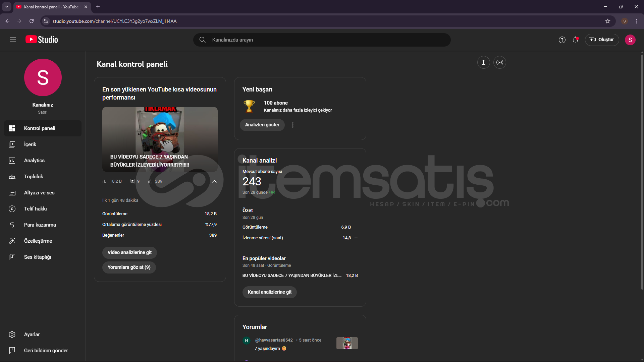Image resolution: width=644 pixels, height=362 pixels.
Task: Click the views stat icon 18,2 B
Action: tap(104, 181)
